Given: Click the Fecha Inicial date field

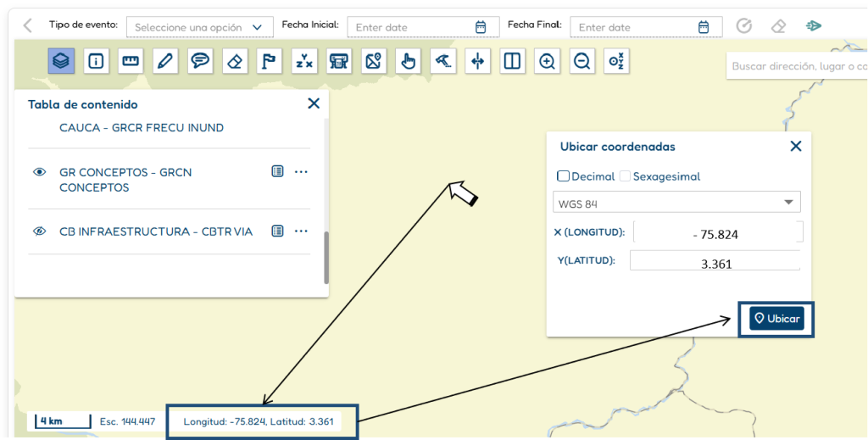Looking at the screenshot, I should pos(422,27).
